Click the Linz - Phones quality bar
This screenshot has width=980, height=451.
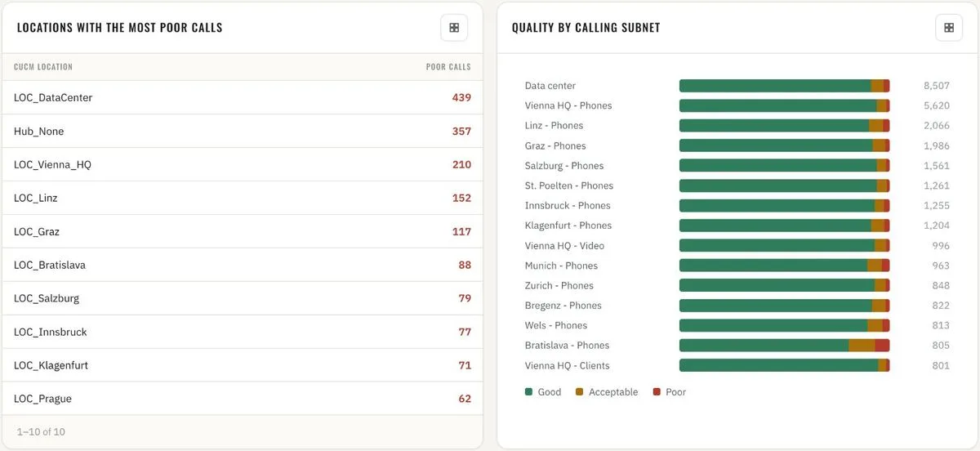point(784,126)
